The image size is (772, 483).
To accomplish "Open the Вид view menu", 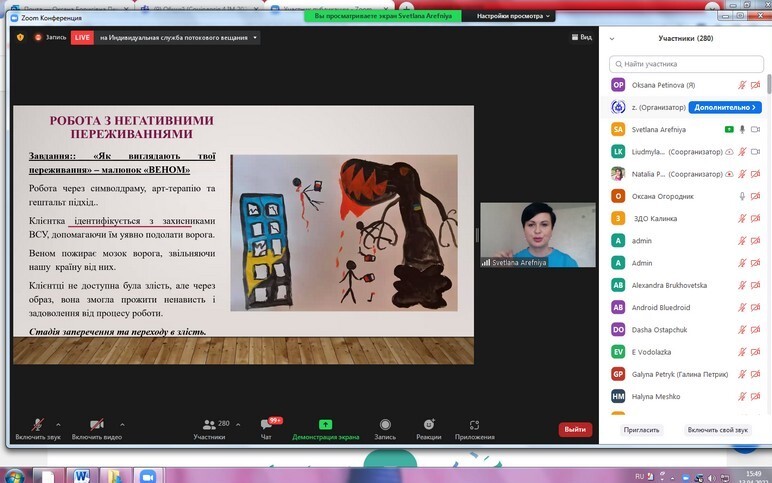I will [x=581, y=37].
